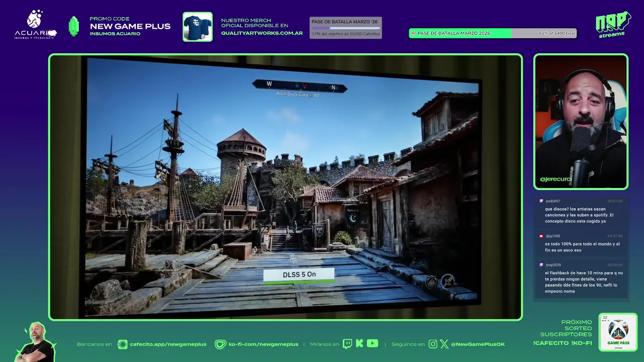Click the 09:37:53 chat timestamp

[615, 201]
